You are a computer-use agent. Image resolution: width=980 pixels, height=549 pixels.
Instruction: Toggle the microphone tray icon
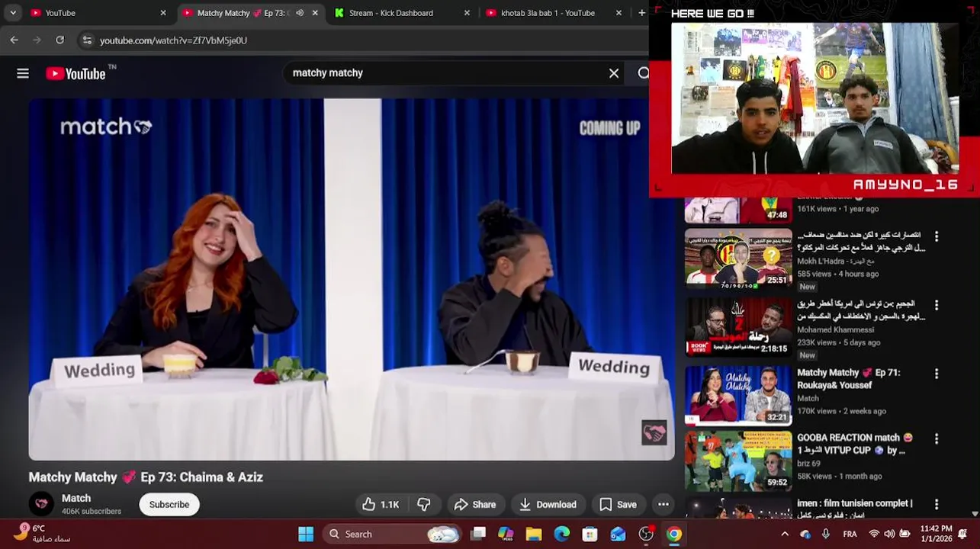(x=826, y=535)
